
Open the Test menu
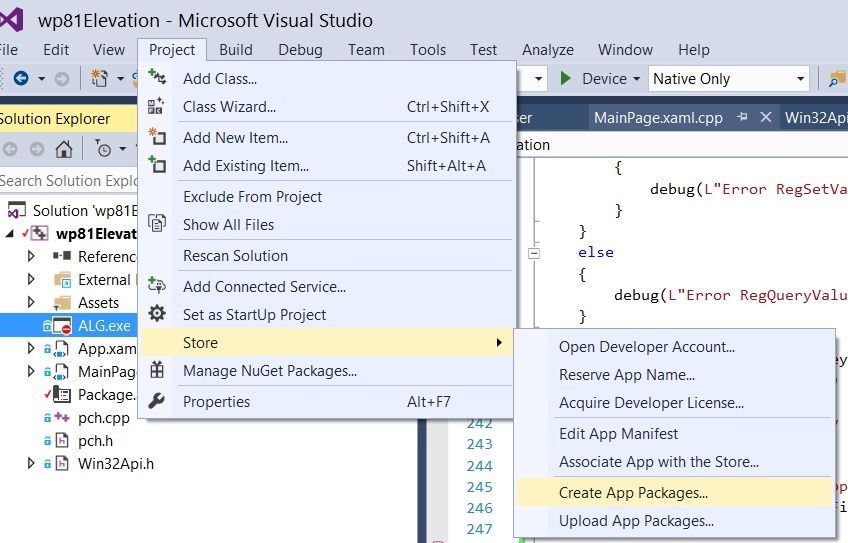483,50
